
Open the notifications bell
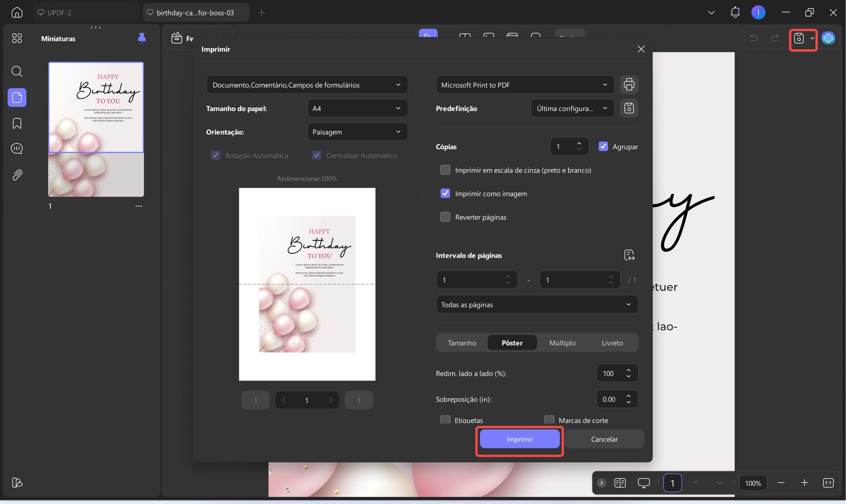click(x=735, y=13)
